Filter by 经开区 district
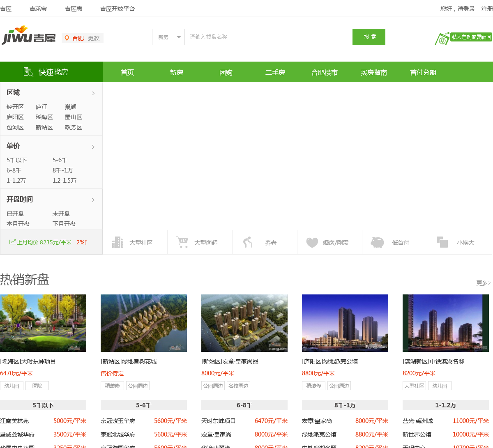The height and width of the screenshot is (448, 493). (x=15, y=107)
